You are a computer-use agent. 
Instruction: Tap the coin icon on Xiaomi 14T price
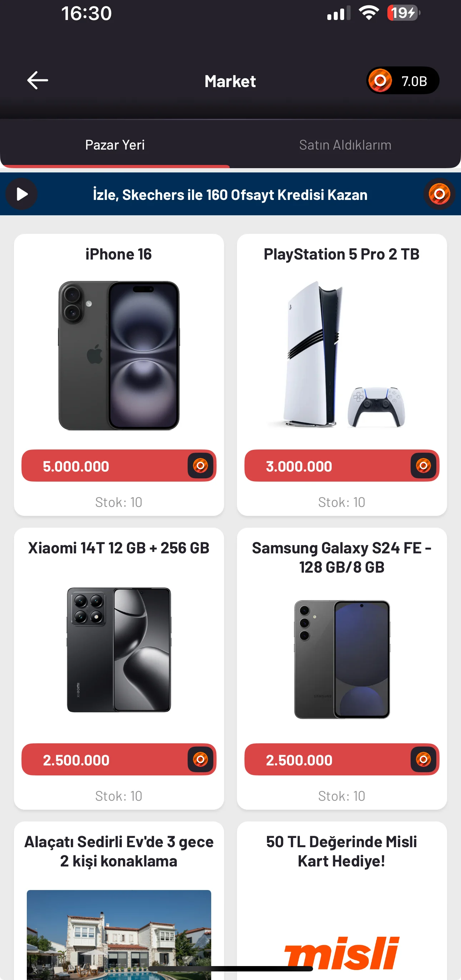tap(200, 759)
